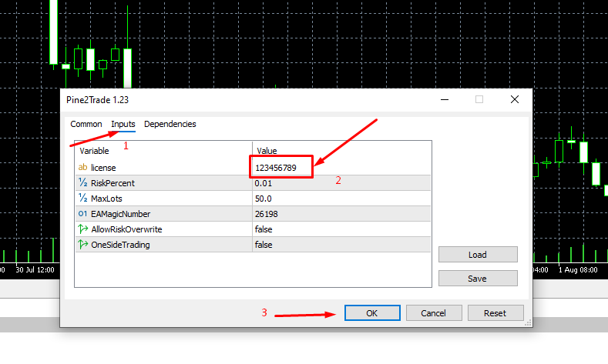Select the MaxLots value 50.0
This screenshot has height=364, width=608.
tap(341, 199)
